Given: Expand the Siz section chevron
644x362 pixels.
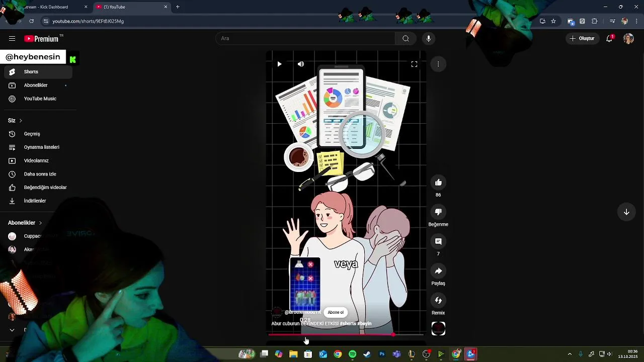Looking at the screenshot, I should coord(21,121).
